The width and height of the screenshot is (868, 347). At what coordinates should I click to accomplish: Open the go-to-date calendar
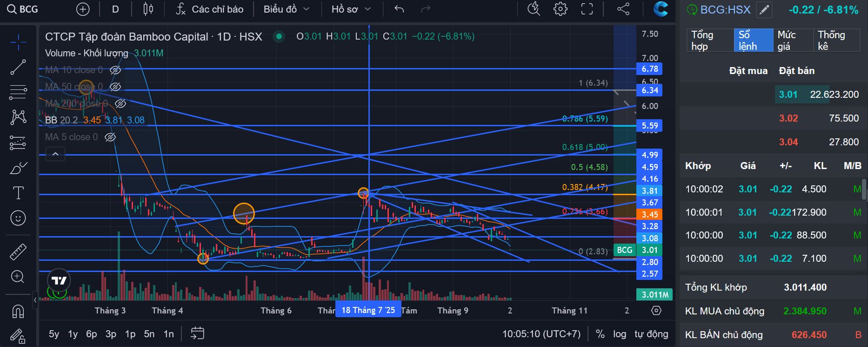click(198, 333)
